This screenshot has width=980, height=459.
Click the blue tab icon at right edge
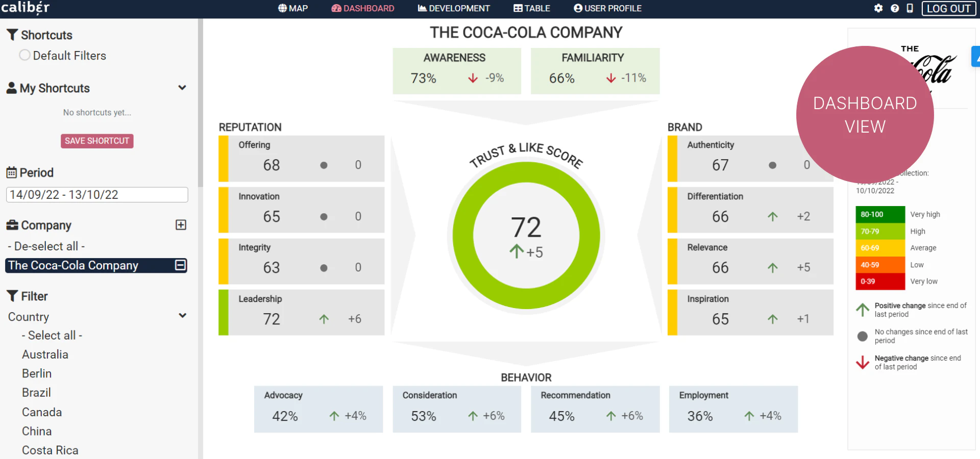tap(975, 57)
